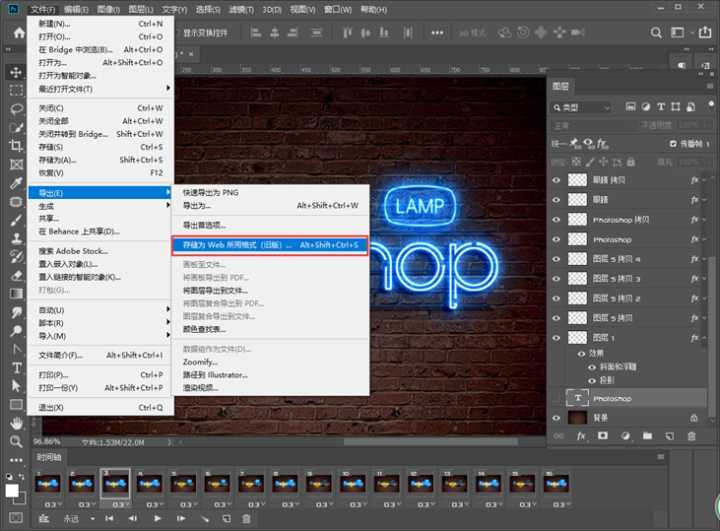Choose 快速导出为 PNG in export submenu
This screenshot has width=720, height=531.
click(x=271, y=192)
